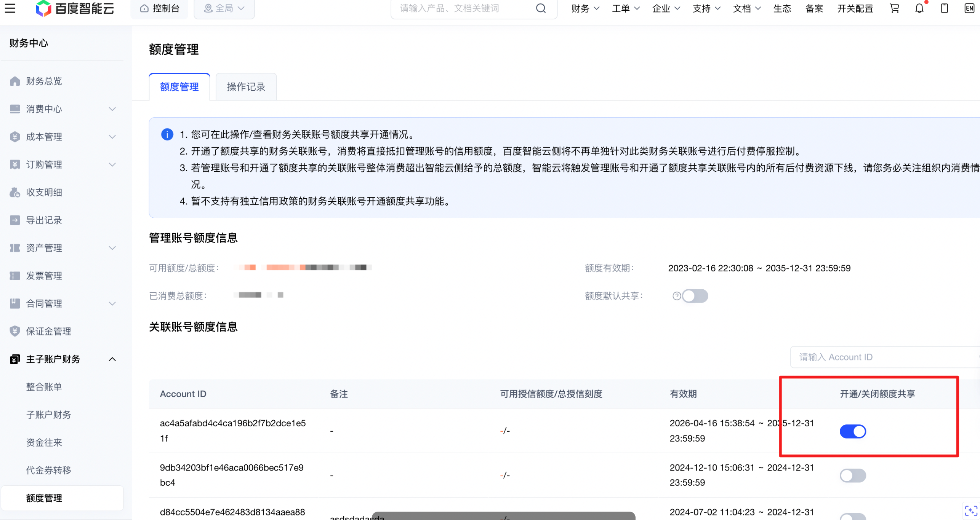Enable quota sharing for account 9db34203bf1e
980x520 pixels.
[x=853, y=475]
